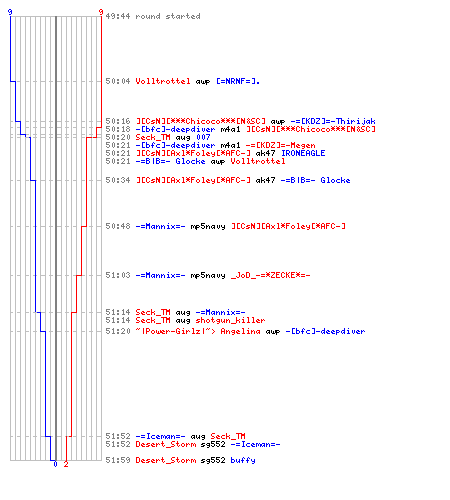Select buffy victim name at 51:59
The width and height of the screenshot is (450, 500).
(243, 460)
